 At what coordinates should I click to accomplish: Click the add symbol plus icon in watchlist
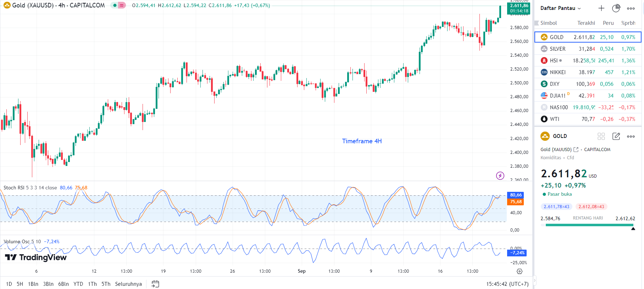[x=601, y=8]
